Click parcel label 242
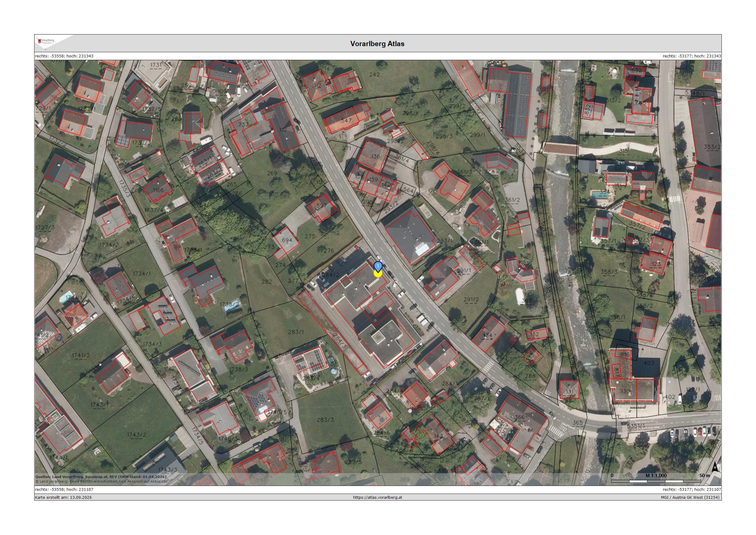Screen dimensions: 756x535 [x=374, y=75]
